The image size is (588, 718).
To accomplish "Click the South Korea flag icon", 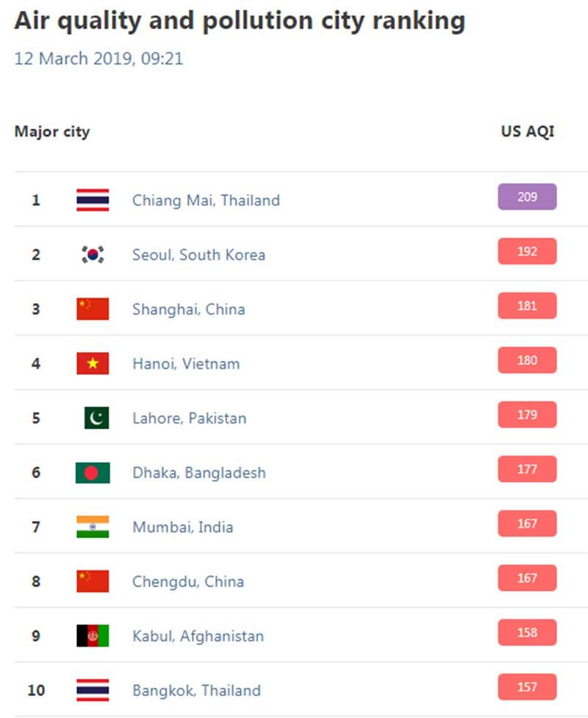I will tap(93, 254).
